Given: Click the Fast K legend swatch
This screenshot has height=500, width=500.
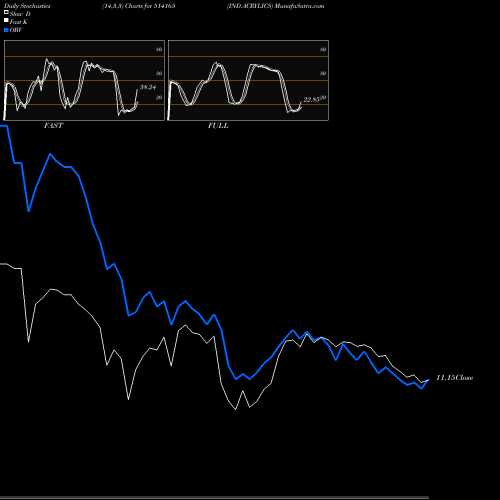Looking at the screenshot, I should coord(6,21).
